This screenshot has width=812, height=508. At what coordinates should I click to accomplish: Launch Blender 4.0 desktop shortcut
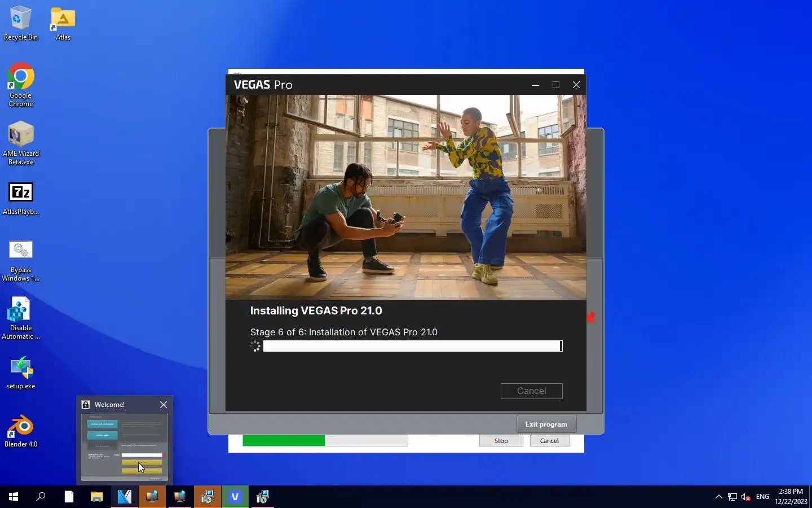tap(21, 432)
